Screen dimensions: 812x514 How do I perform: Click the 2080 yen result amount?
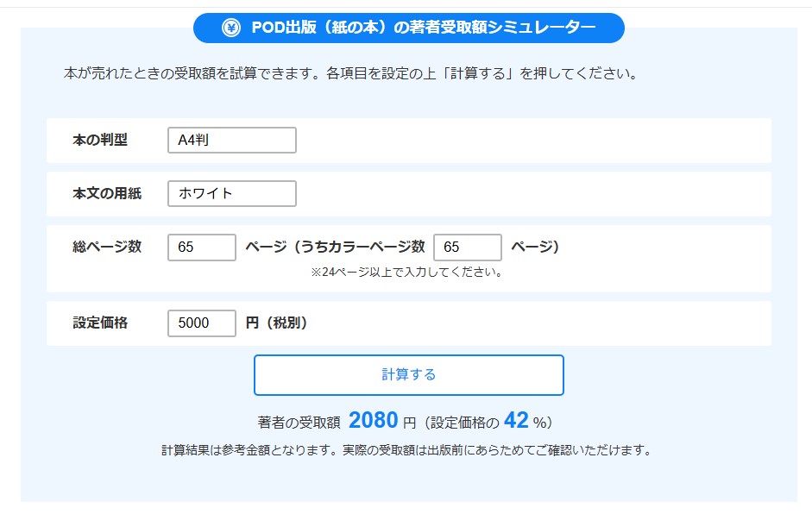374,421
